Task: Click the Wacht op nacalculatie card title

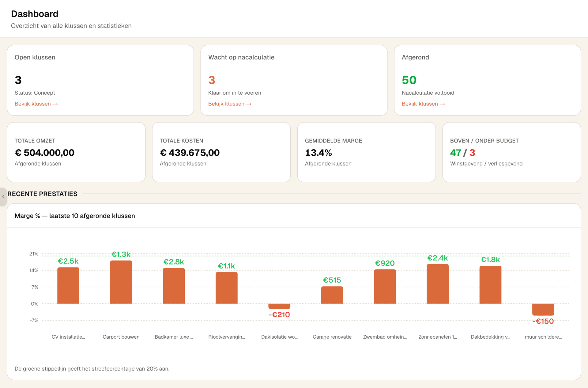Action: (x=241, y=57)
